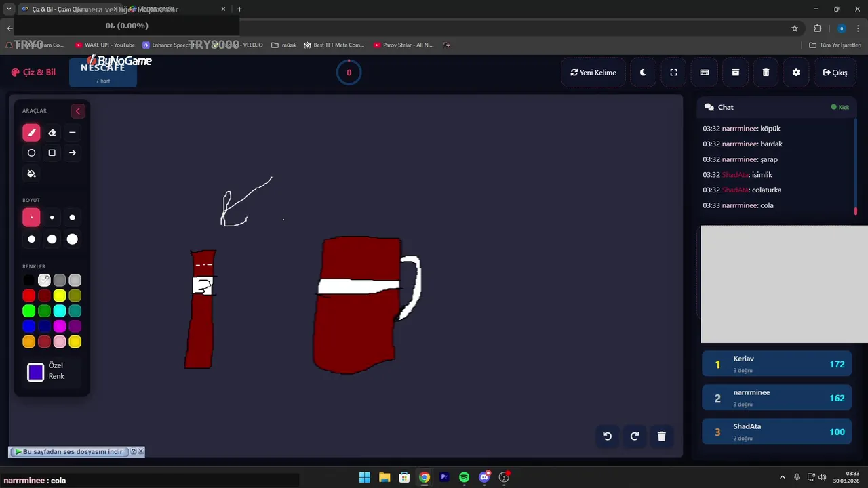Select narrrminee leaderboard row
The width and height of the screenshot is (868, 488).
click(776, 398)
